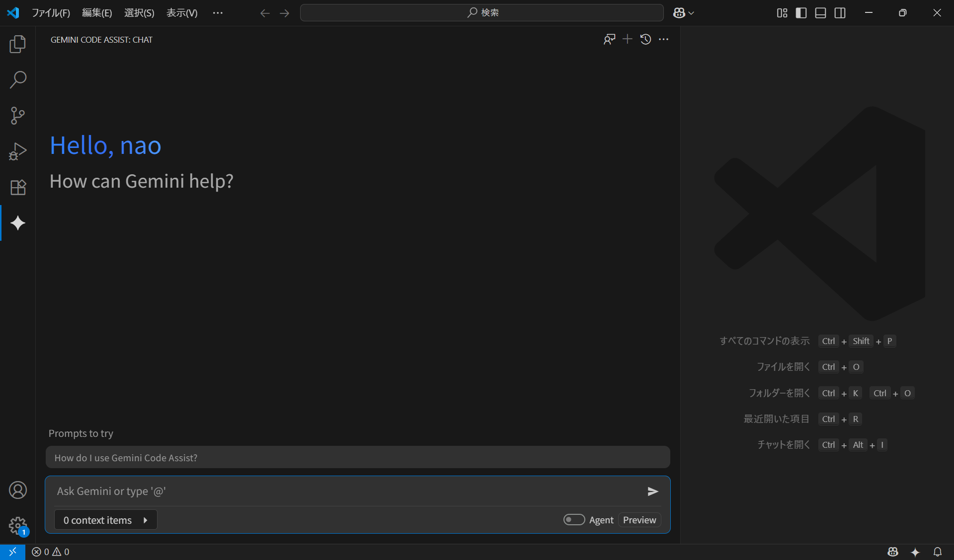The image size is (954, 560).
Task: Close the VS Code window
Action: click(x=937, y=13)
